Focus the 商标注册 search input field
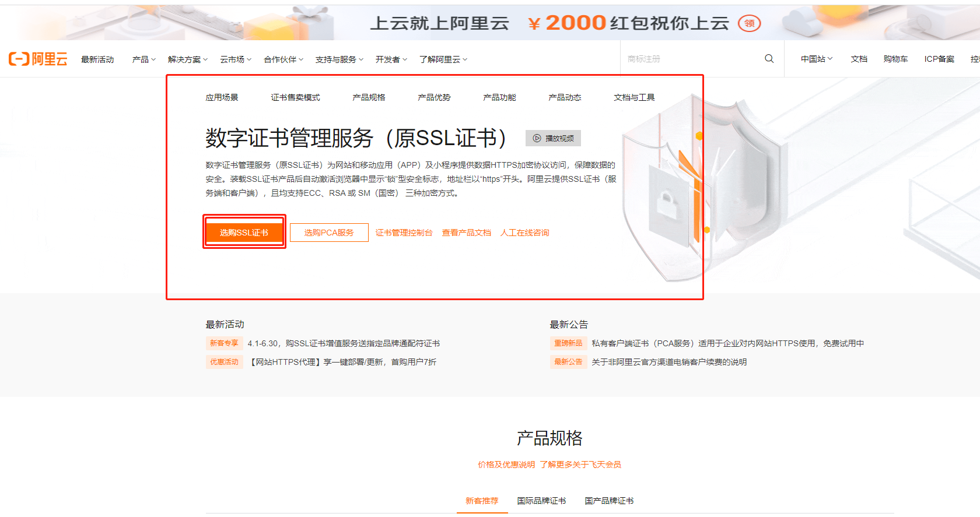 (x=691, y=59)
